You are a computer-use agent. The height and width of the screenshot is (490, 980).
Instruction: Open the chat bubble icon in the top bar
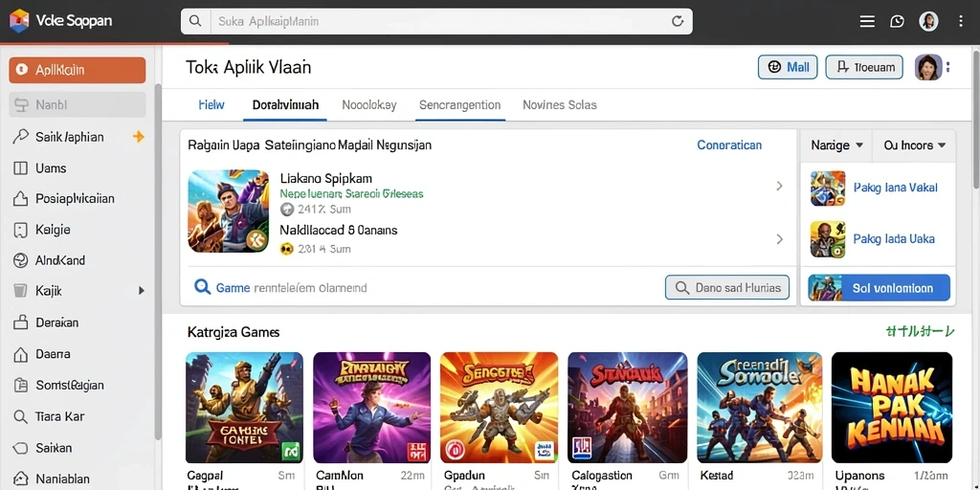(897, 21)
